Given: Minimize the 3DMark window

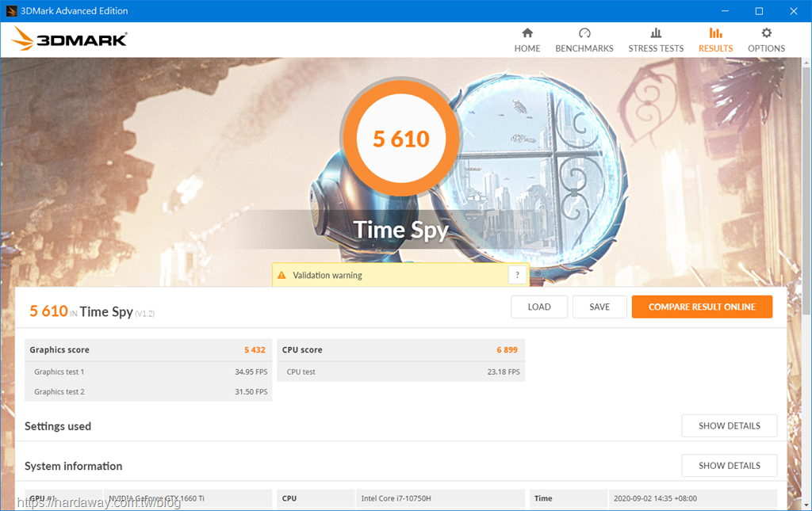Looking at the screenshot, I should (725, 11).
